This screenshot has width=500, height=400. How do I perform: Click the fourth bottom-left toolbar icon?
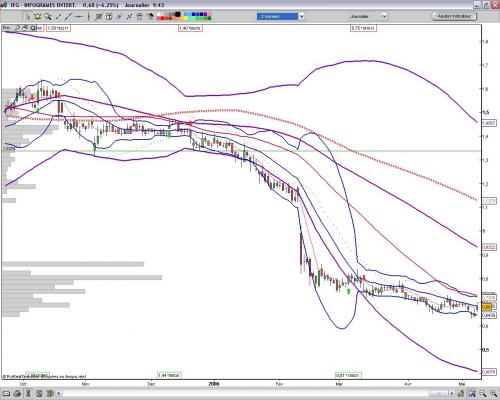[39, 394]
